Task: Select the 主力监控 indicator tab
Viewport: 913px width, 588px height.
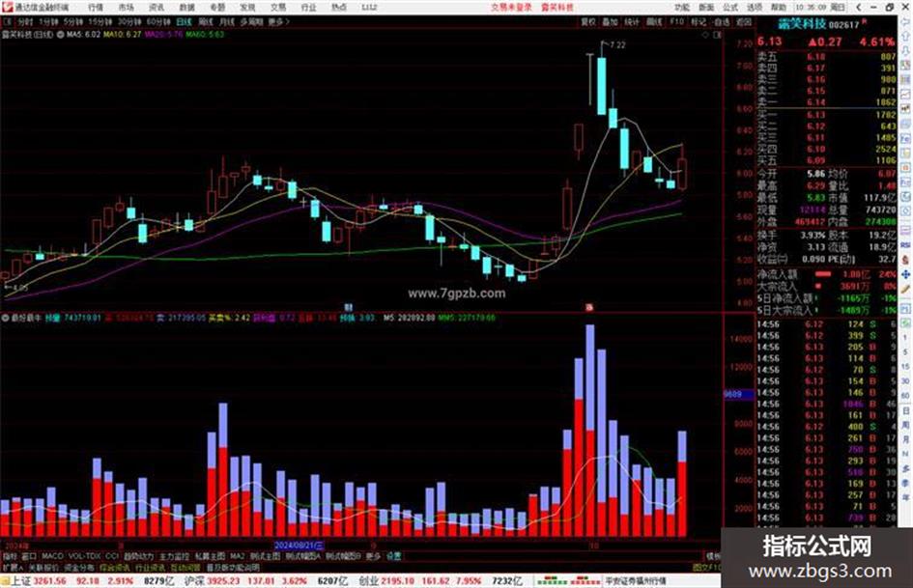Action: coord(175,556)
